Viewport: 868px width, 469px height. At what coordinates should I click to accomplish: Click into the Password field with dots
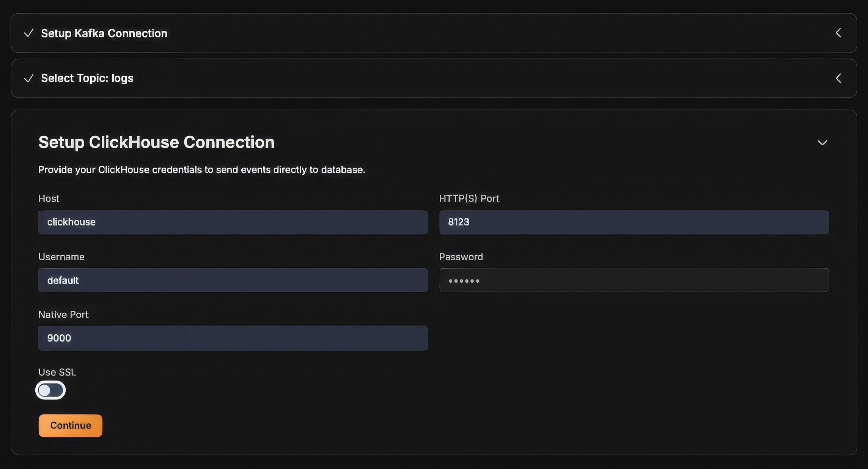[634, 280]
